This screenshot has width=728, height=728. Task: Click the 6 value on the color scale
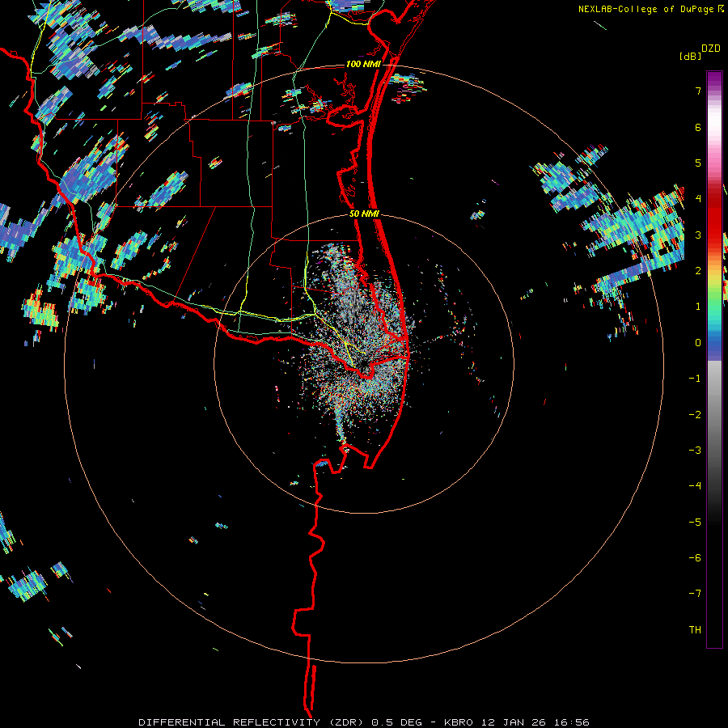tap(698, 127)
